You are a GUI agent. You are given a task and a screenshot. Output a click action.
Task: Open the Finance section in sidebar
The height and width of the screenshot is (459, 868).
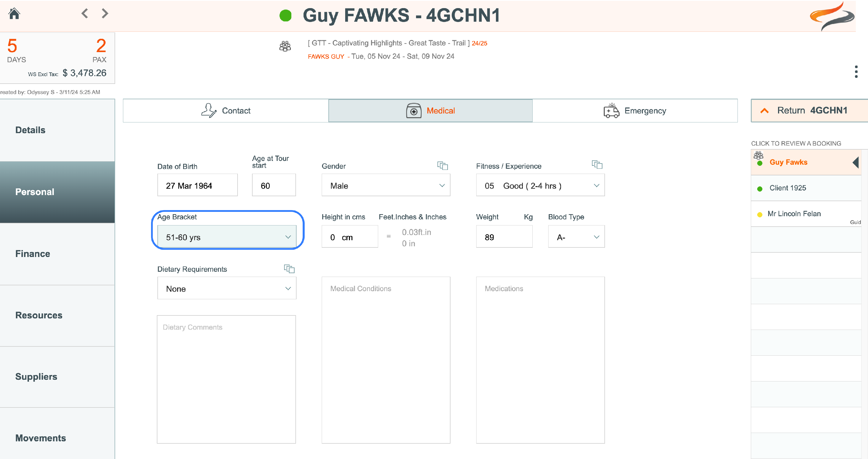[x=33, y=254]
